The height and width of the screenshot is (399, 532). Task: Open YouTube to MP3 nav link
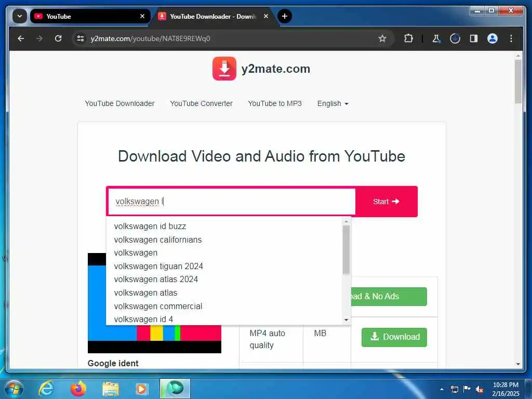click(x=275, y=103)
